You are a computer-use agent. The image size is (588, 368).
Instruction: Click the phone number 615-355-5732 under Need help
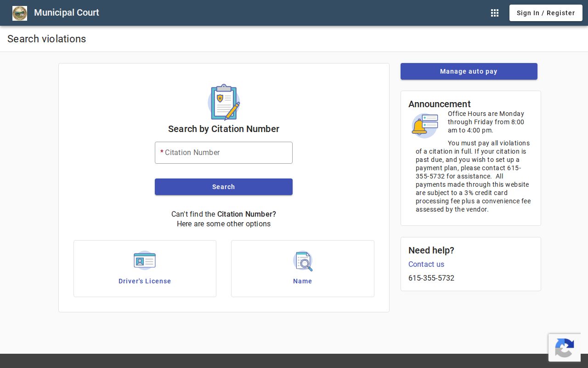tap(431, 278)
